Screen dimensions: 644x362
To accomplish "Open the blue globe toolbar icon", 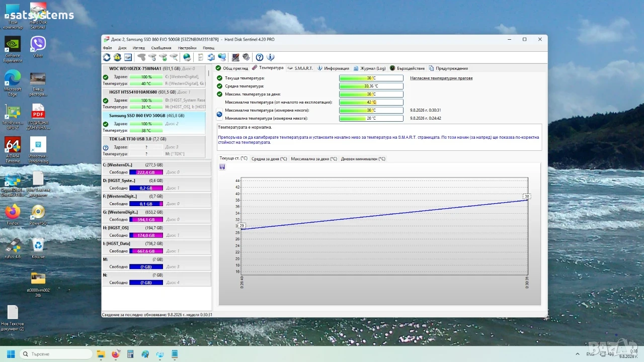I will pyautogui.click(x=187, y=57).
